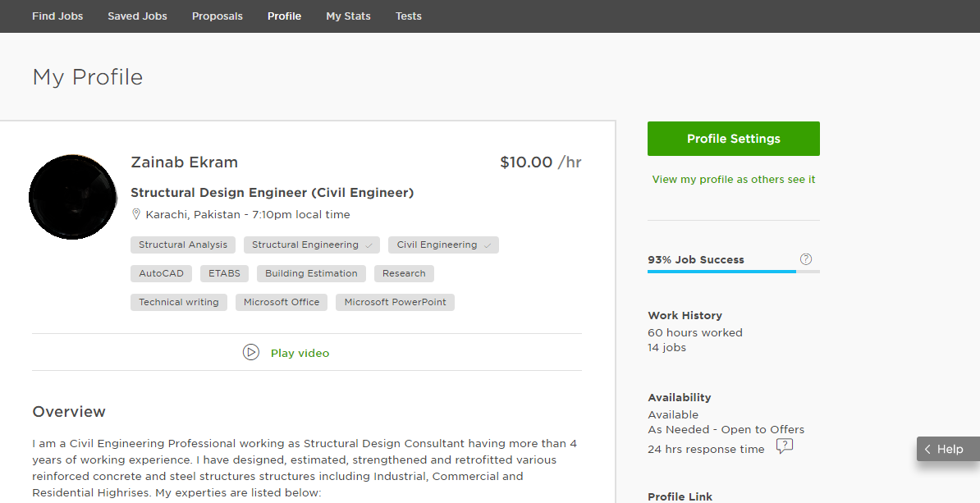Go to Saved Jobs tab
Viewport: 980px width, 503px height.
(137, 16)
